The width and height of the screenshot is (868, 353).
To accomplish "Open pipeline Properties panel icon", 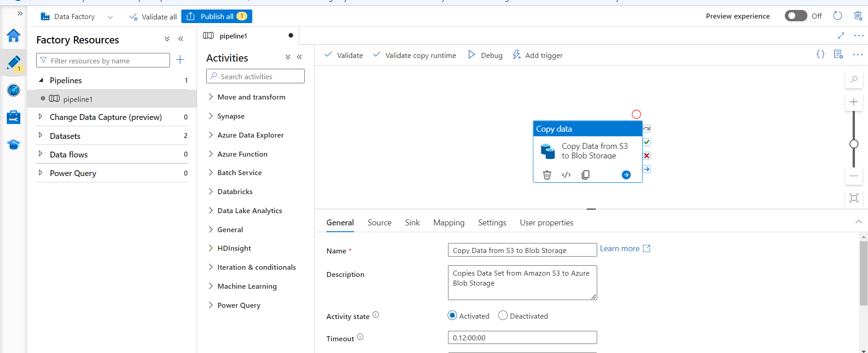I will click(839, 54).
